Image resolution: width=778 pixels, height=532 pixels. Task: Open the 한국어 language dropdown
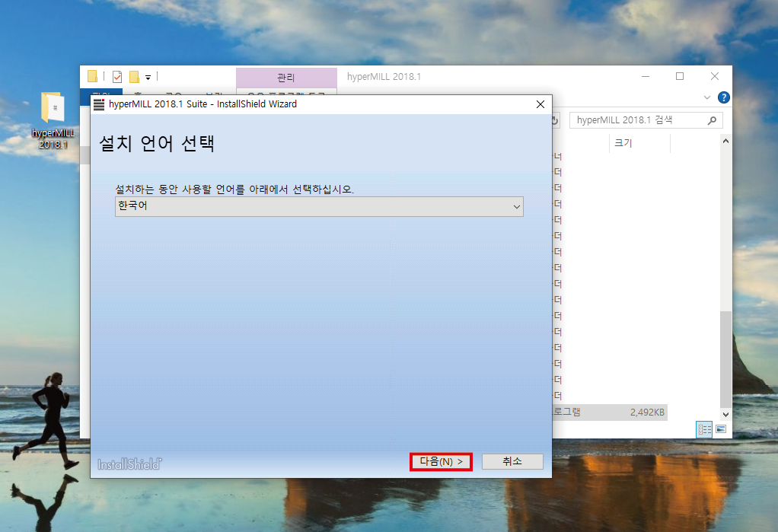(319, 206)
